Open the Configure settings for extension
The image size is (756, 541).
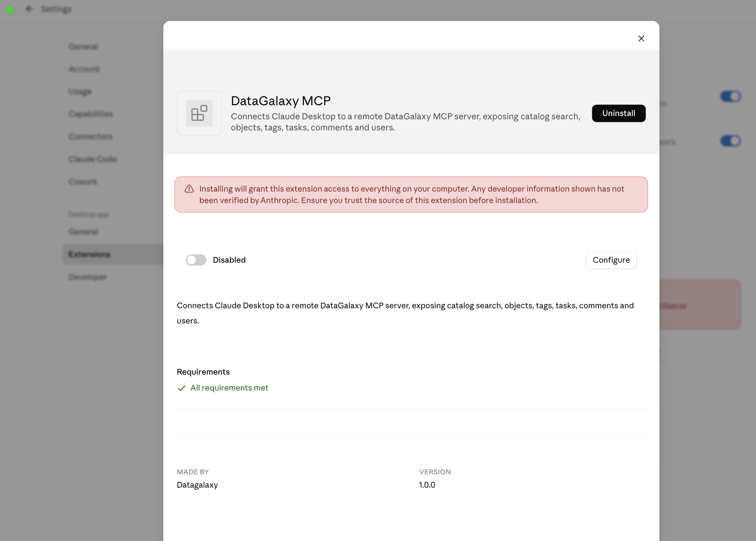[x=611, y=260]
